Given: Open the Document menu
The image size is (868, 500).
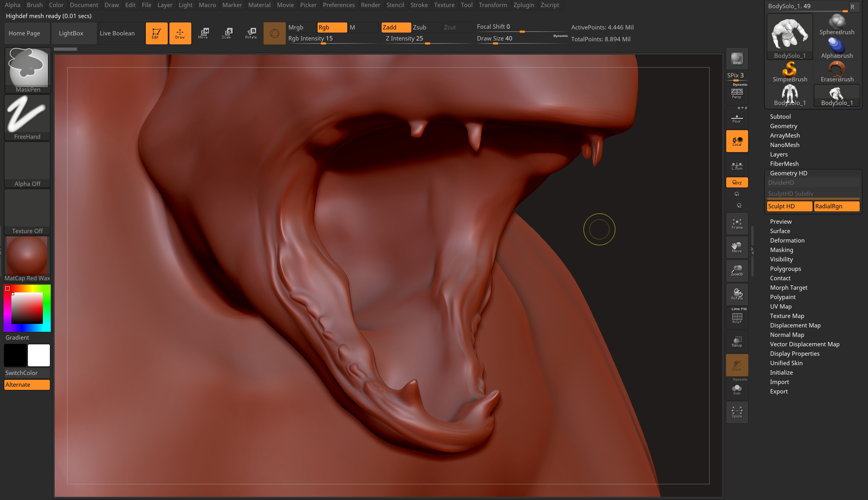Looking at the screenshot, I should pos(84,5).
